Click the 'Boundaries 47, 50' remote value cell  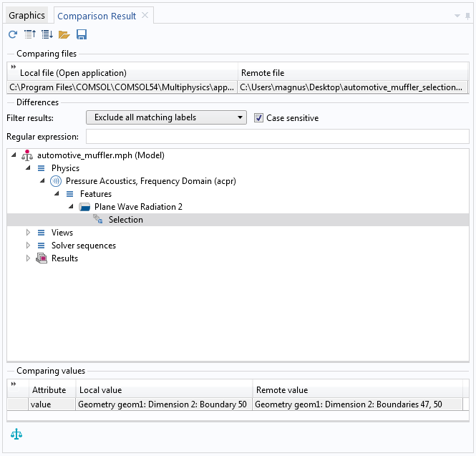[x=358, y=404]
